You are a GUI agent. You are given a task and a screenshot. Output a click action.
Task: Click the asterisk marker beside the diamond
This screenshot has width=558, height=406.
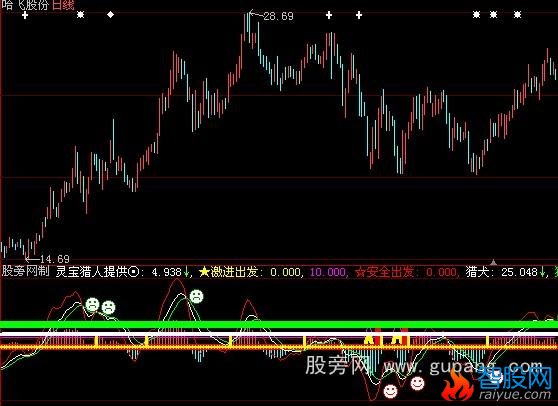tap(81, 15)
